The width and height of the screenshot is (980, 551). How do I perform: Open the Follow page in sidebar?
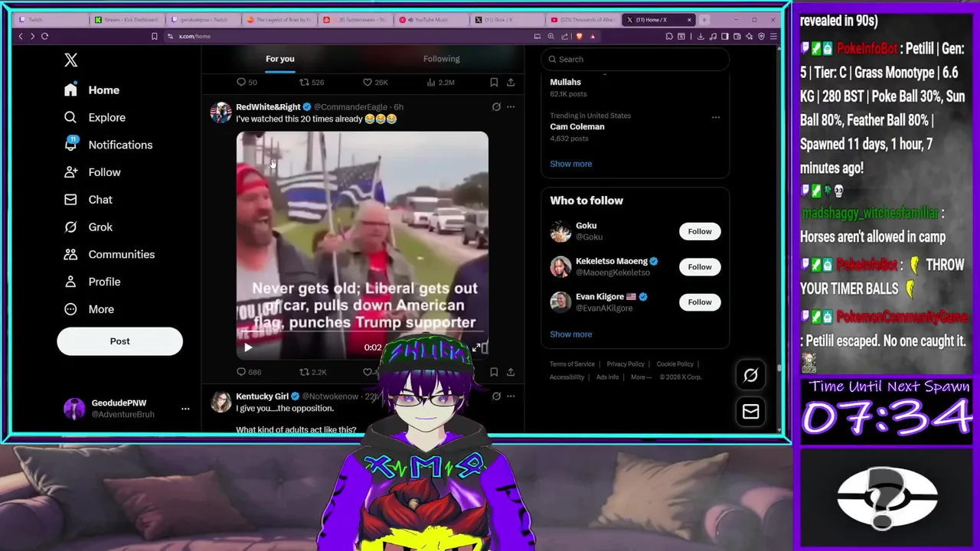(x=93, y=172)
